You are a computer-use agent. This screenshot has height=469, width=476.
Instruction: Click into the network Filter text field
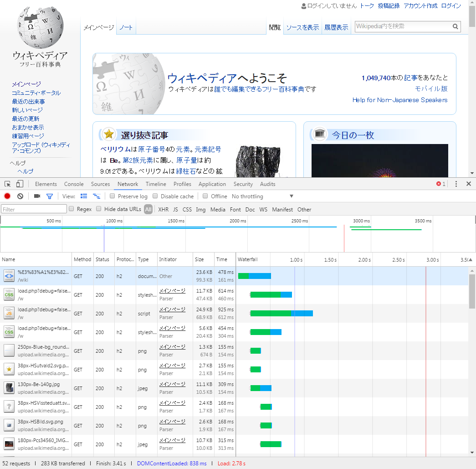pos(34,209)
